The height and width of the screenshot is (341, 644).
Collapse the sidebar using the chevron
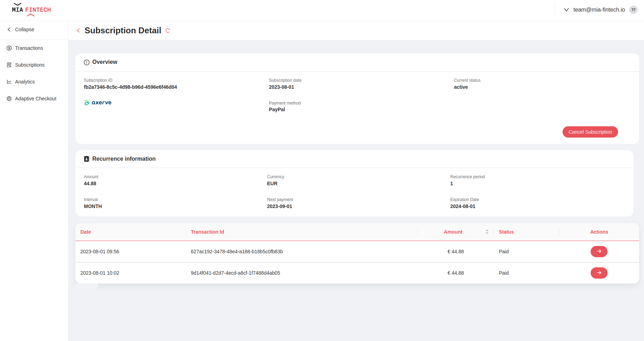click(x=9, y=29)
